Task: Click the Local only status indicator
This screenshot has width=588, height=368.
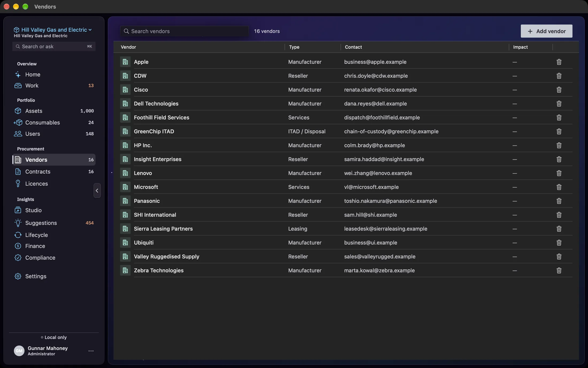Action: (54, 337)
